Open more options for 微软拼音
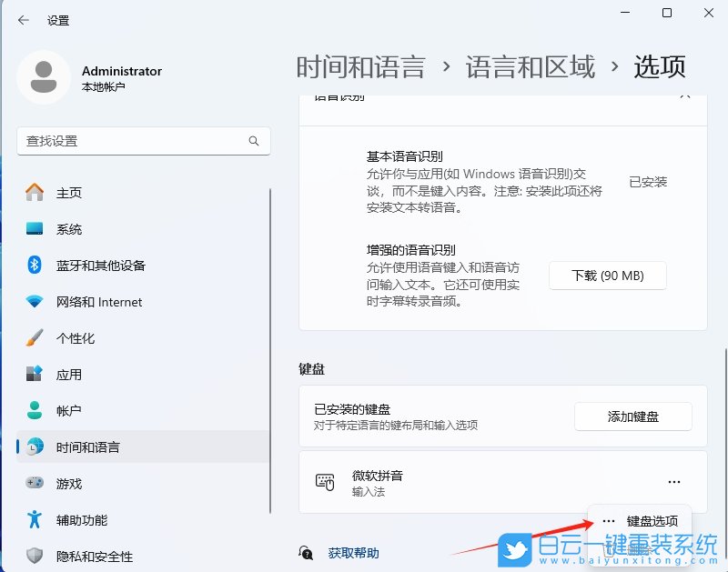Screen dimensions: 728x572 (674, 483)
